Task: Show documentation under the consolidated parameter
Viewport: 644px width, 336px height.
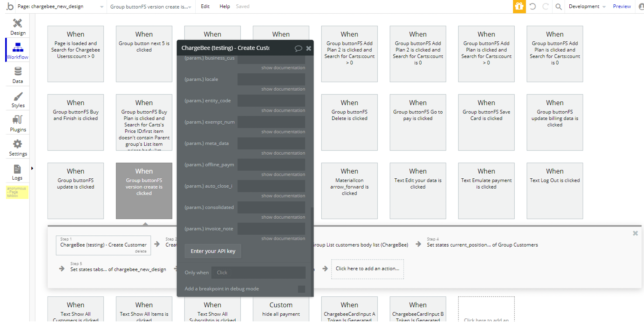Action: click(283, 217)
